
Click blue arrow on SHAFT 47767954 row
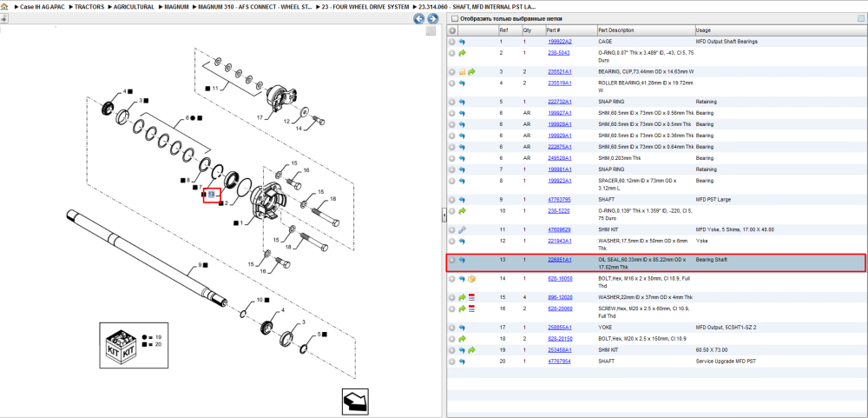(x=463, y=362)
